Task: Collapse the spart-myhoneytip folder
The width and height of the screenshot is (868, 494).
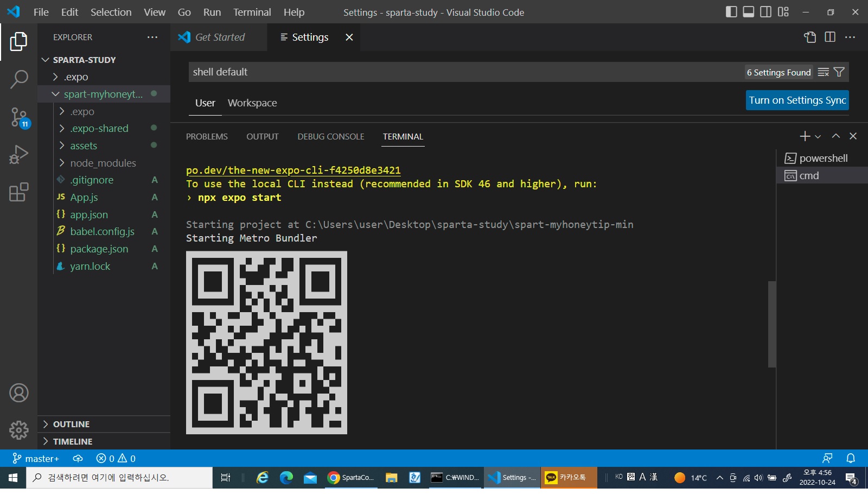Action: pos(104,94)
